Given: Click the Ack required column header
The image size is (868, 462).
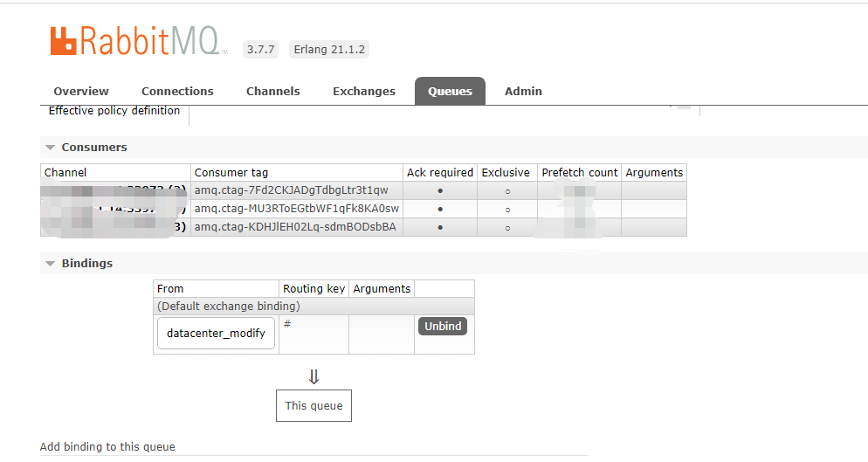Looking at the screenshot, I should coord(440,173).
